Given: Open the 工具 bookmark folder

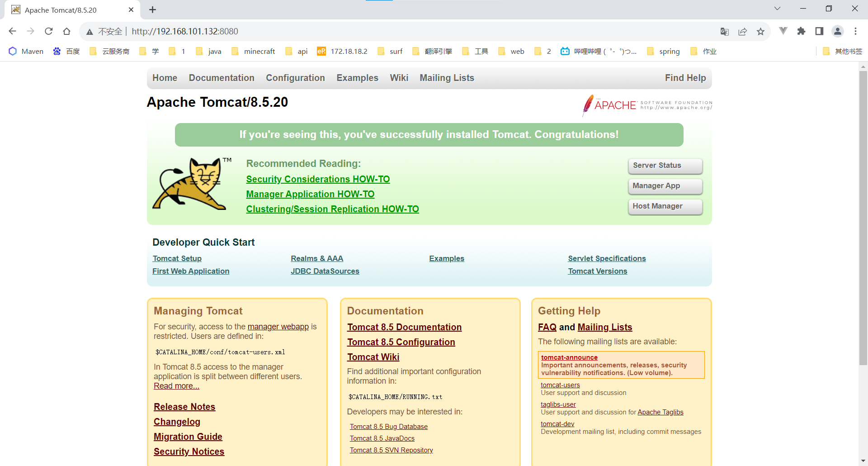Looking at the screenshot, I should point(475,51).
